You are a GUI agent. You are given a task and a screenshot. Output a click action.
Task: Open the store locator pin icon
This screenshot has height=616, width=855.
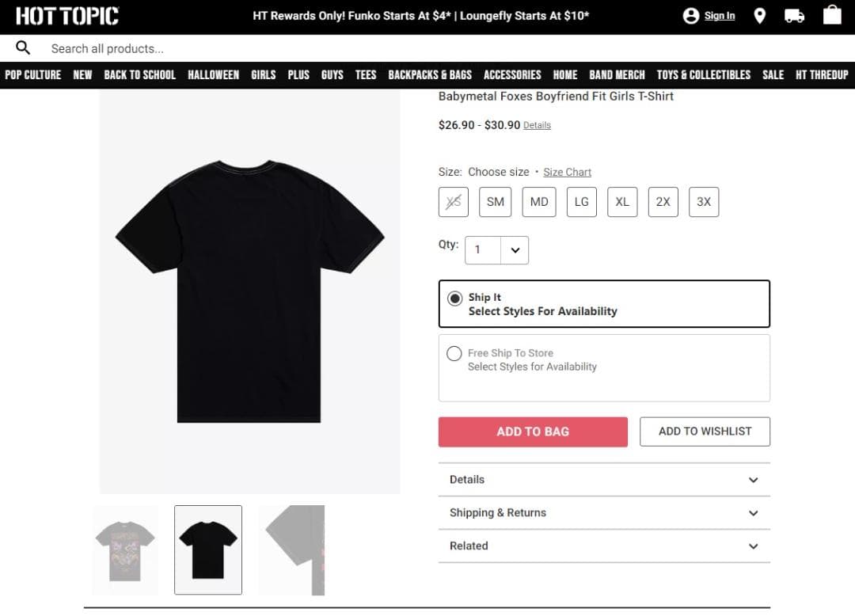tap(759, 15)
